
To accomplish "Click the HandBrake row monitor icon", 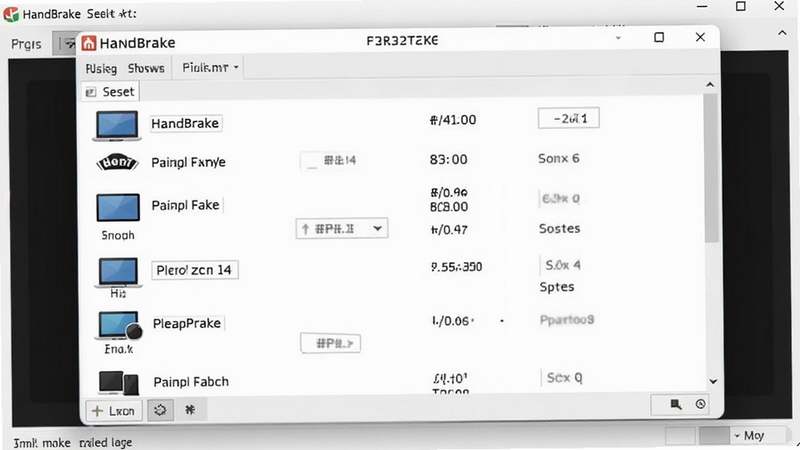I will (x=117, y=125).
